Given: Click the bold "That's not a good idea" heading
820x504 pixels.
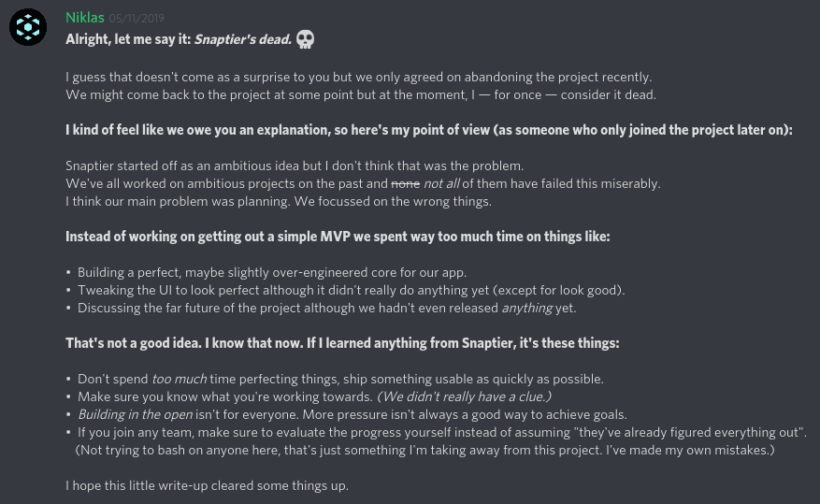Looking at the screenshot, I should (342, 343).
